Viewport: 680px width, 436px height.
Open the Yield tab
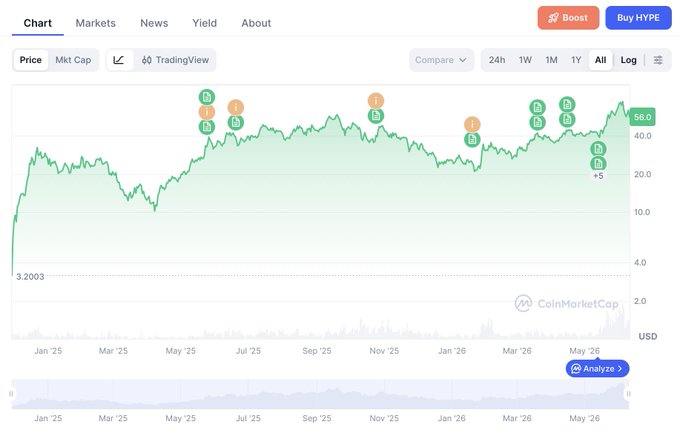click(204, 23)
